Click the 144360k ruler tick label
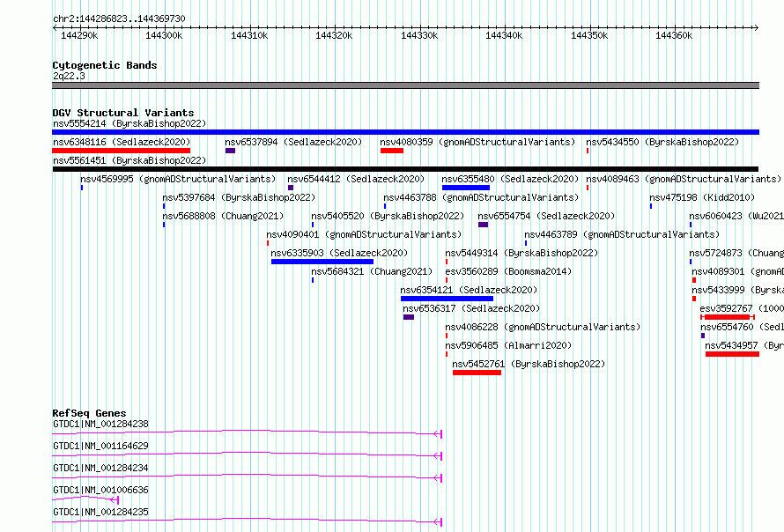The height and width of the screenshot is (532, 784). [674, 35]
